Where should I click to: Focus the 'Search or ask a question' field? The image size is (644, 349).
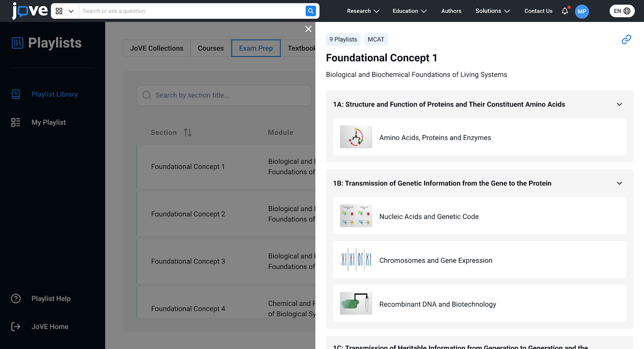pyautogui.click(x=192, y=11)
